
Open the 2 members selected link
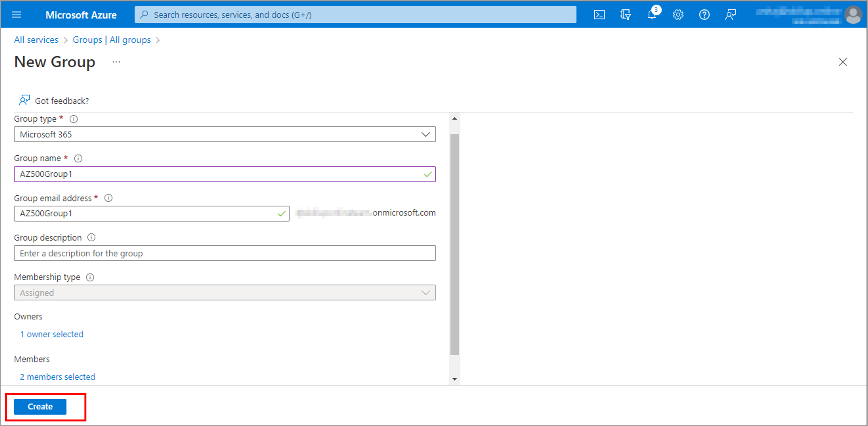pos(58,377)
